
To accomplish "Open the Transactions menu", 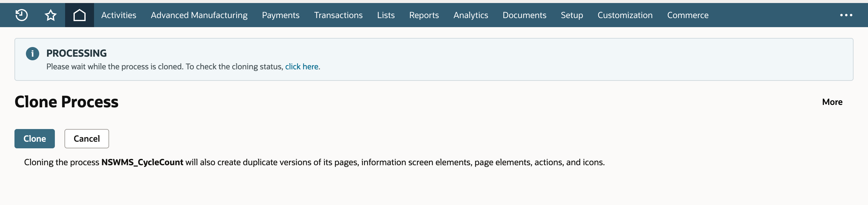I will coord(338,15).
